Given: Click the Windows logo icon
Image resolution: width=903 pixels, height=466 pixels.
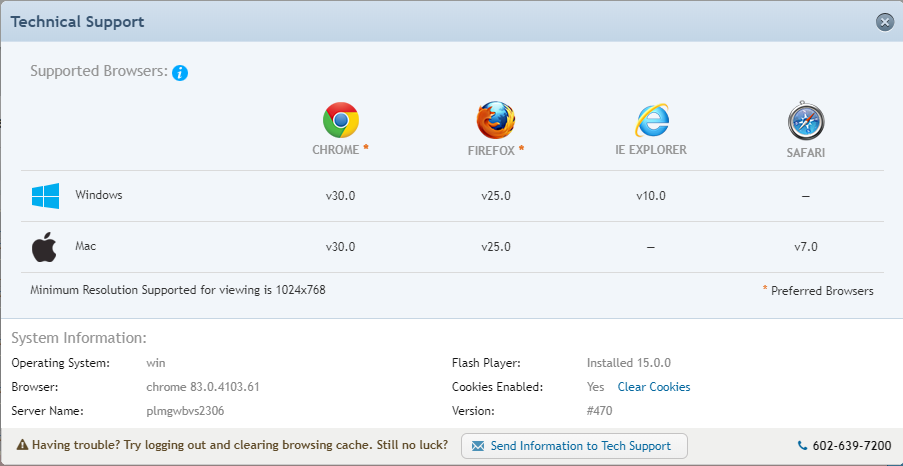Looking at the screenshot, I should pos(45,196).
